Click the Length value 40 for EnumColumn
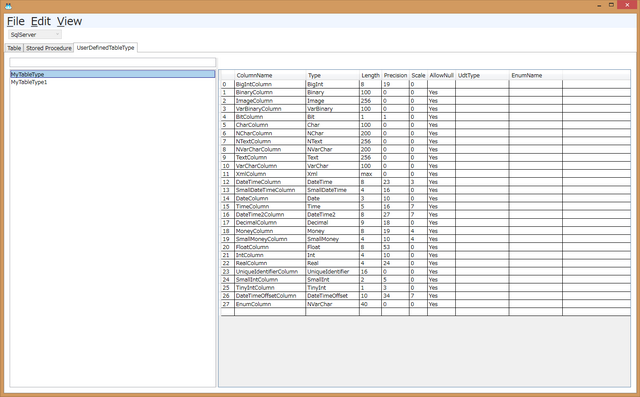 pyautogui.click(x=370, y=304)
